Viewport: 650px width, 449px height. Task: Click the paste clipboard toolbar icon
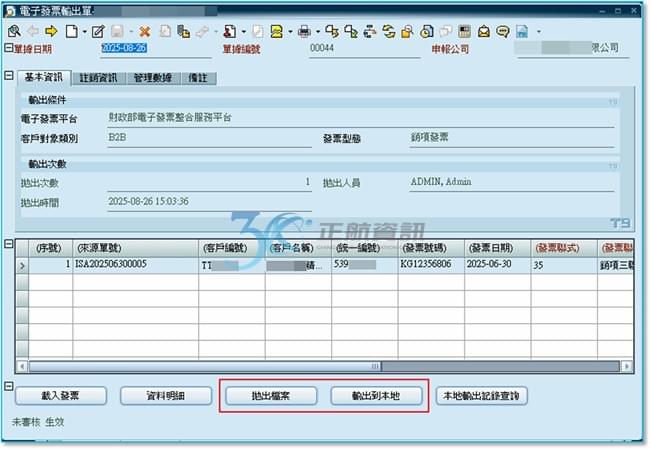point(183,31)
